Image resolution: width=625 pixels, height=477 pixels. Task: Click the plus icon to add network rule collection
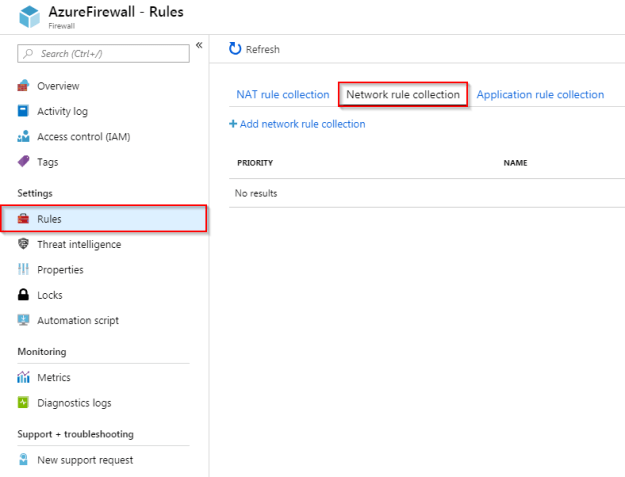click(233, 124)
